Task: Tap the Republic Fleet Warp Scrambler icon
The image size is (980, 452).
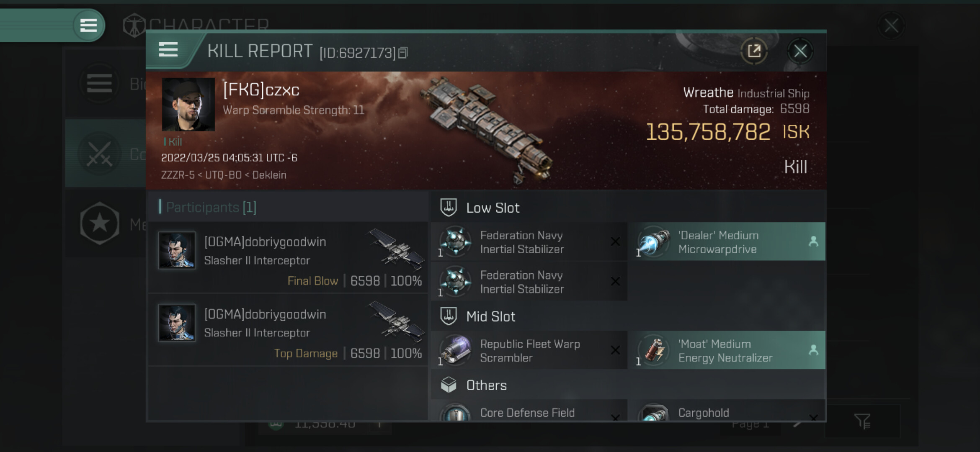Action: click(x=456, y=350)
